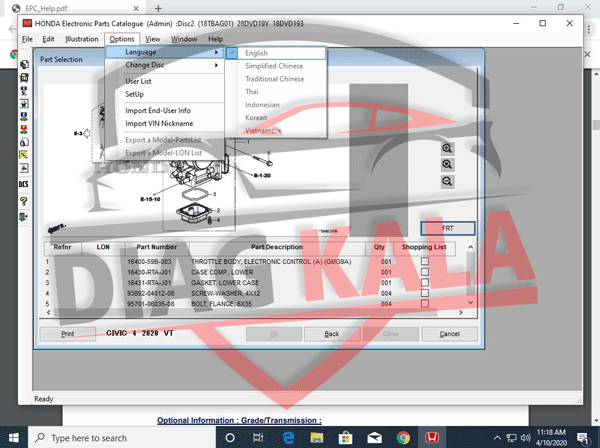Switch language to Traditional Chinese
The width and height of the screenshot is (600, 448).
(276, 79)
